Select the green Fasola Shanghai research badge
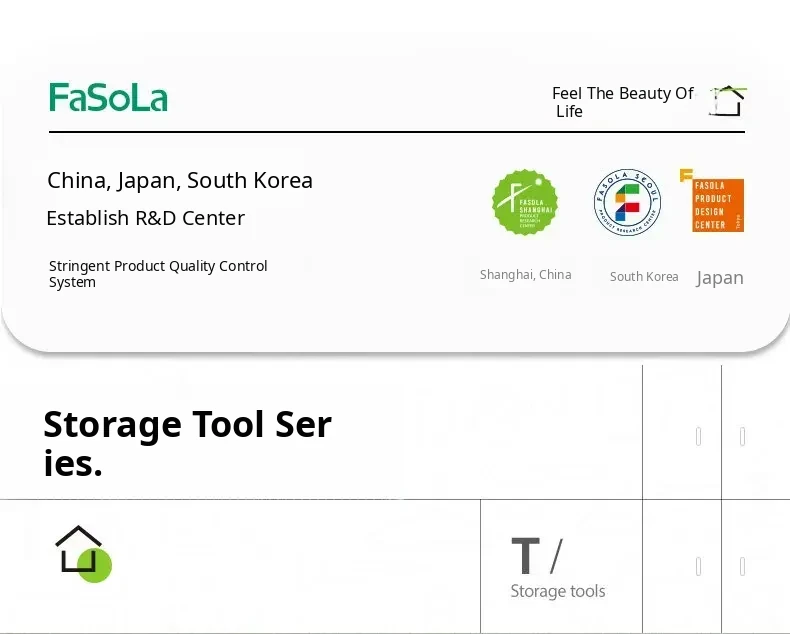 [x=525, y=202]
